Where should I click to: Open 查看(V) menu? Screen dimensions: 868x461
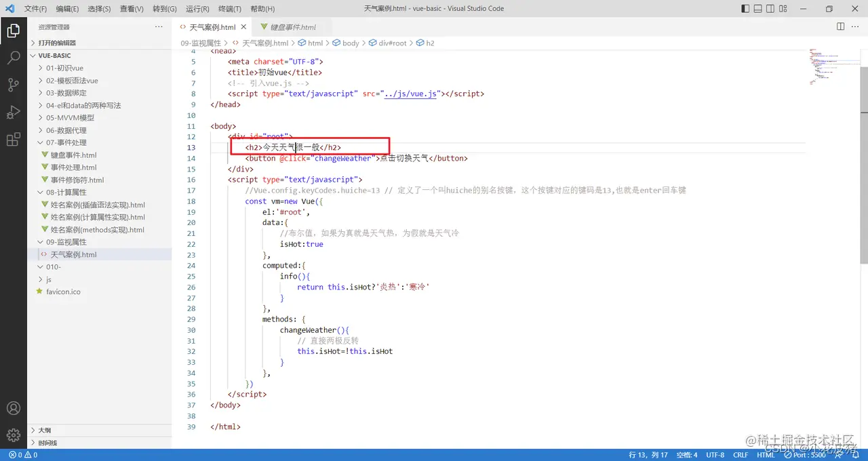point(132,9)
